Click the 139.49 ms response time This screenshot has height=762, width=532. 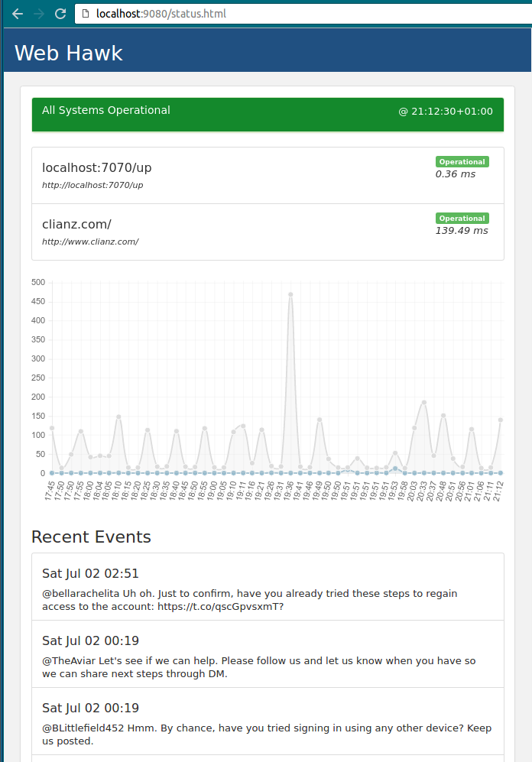point(462,230)
